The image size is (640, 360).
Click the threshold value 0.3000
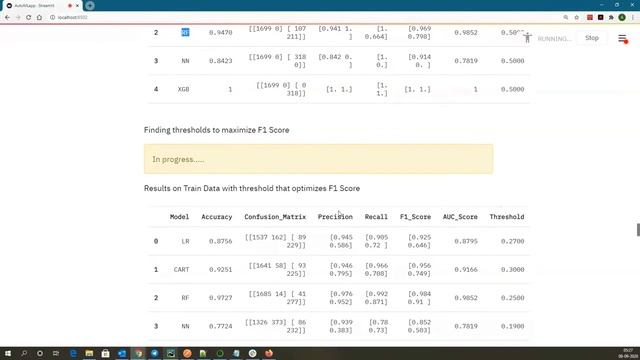tap(512, 269)
